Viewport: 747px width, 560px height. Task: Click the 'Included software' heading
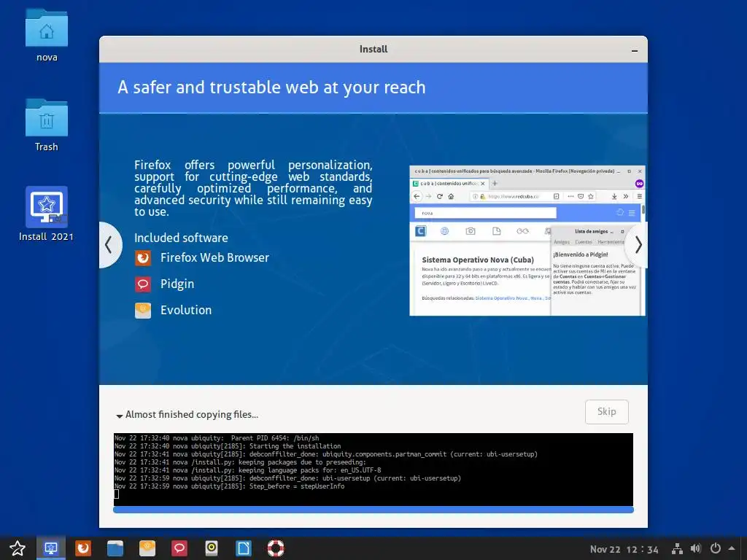pyautogui.click(x=181, y=238)
